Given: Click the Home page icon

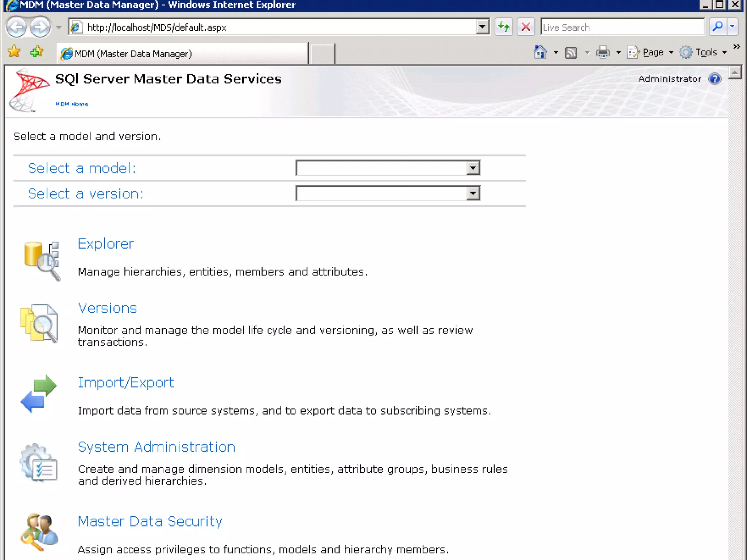Looking at the screenshot, I should coord(540,52).
